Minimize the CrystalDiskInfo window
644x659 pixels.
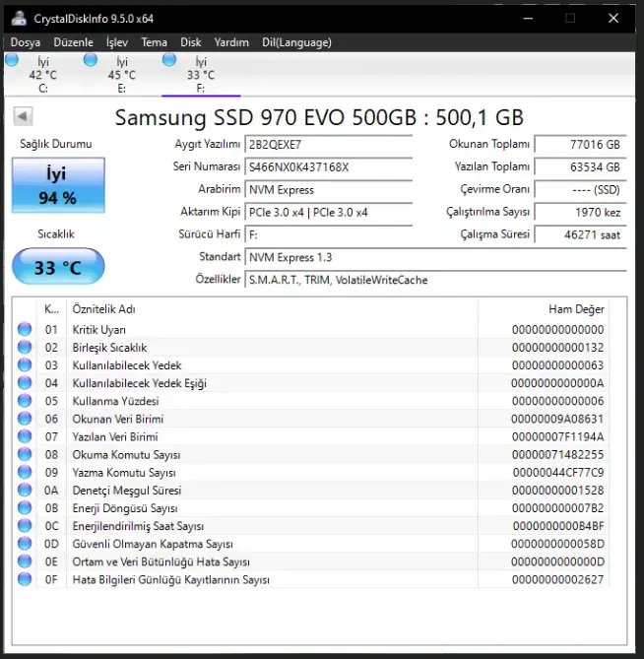click(528, 18)
